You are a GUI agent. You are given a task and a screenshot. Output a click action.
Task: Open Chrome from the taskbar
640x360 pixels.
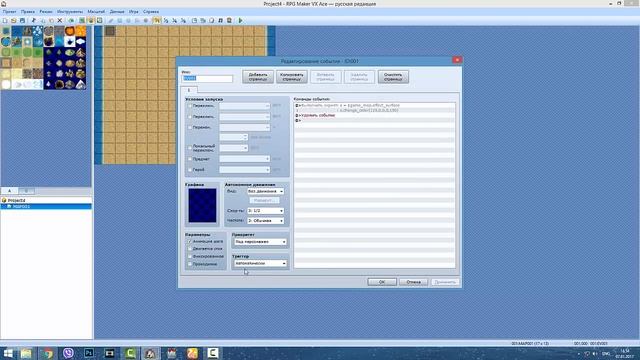click(47, 353)
